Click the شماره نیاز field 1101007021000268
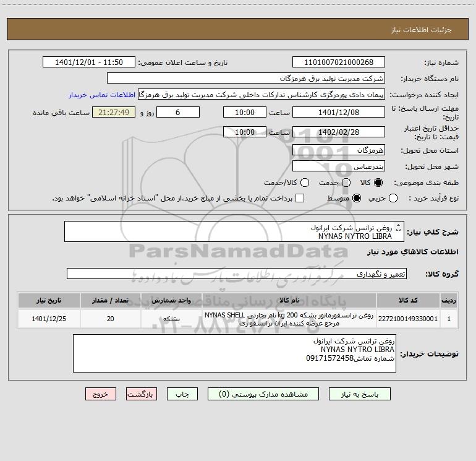 pyautogui.click(x=339, y=62)
